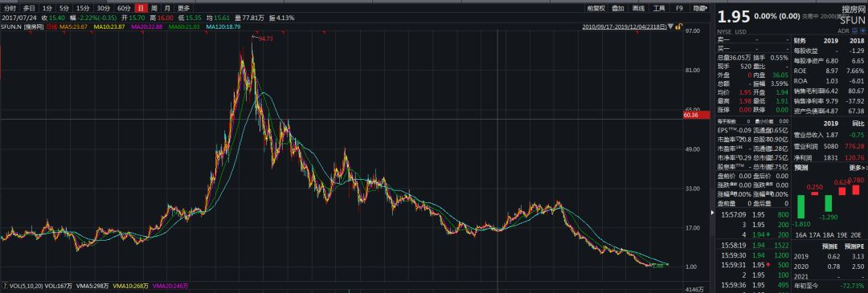Open the 画线 drawing lines tool

pos(638,8)
